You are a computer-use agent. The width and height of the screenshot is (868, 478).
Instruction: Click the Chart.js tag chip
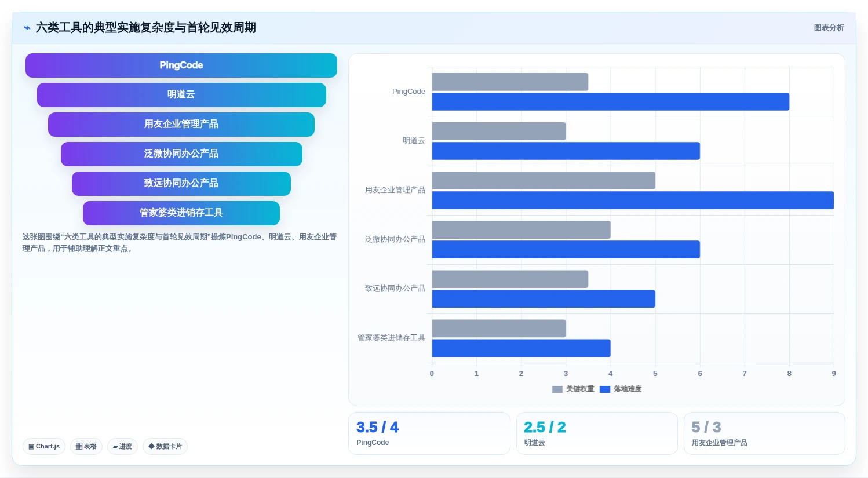(44, 446)
